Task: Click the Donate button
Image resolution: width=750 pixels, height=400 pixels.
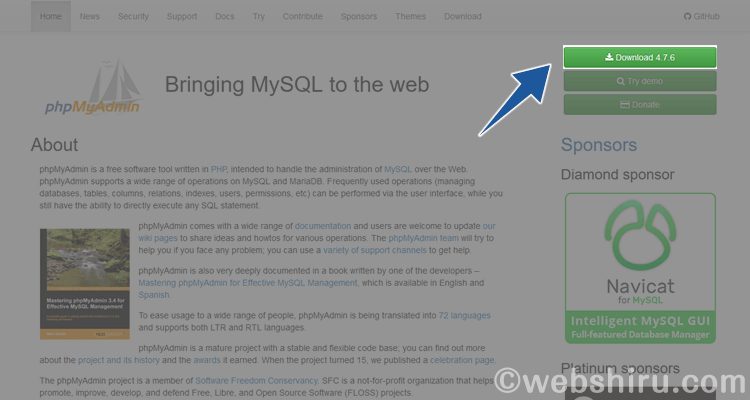Action: (x=640, y=104)
